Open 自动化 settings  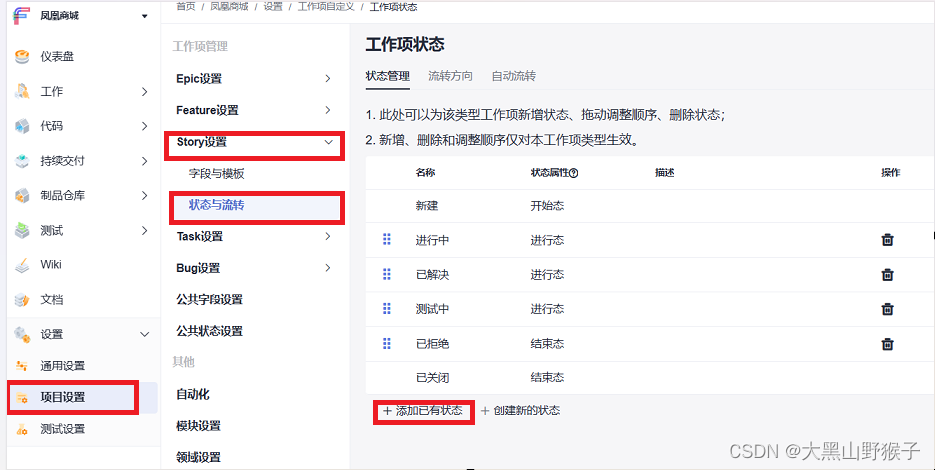point(193,394)
